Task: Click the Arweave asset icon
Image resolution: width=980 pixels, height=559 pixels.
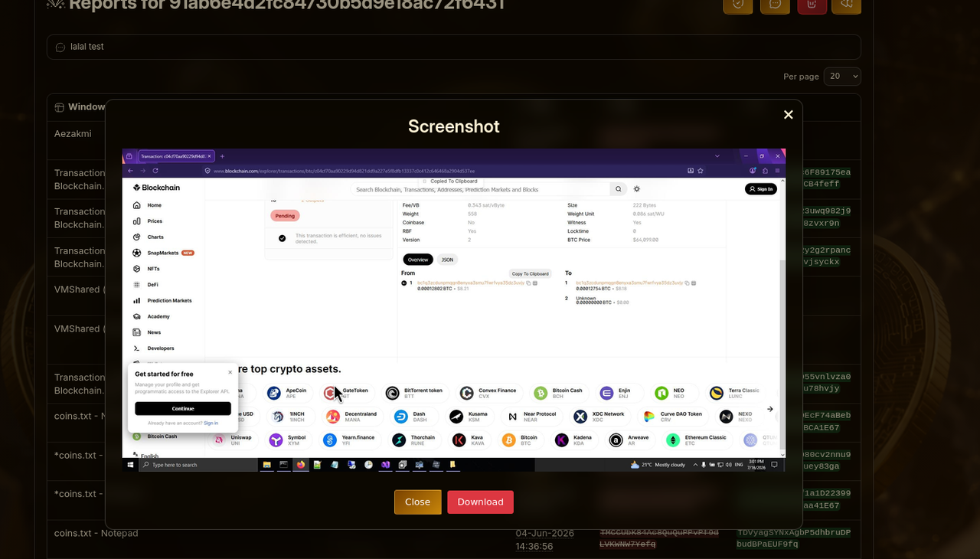Action: 616,440
